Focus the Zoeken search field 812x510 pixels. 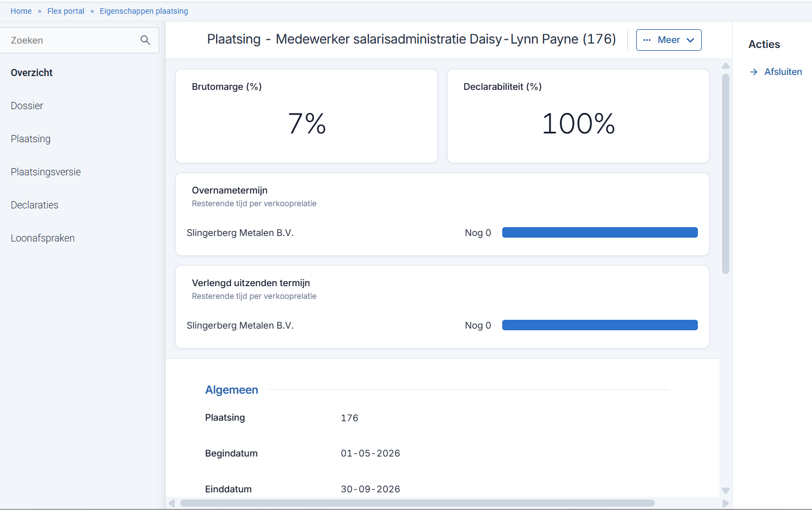coord(72,40)
